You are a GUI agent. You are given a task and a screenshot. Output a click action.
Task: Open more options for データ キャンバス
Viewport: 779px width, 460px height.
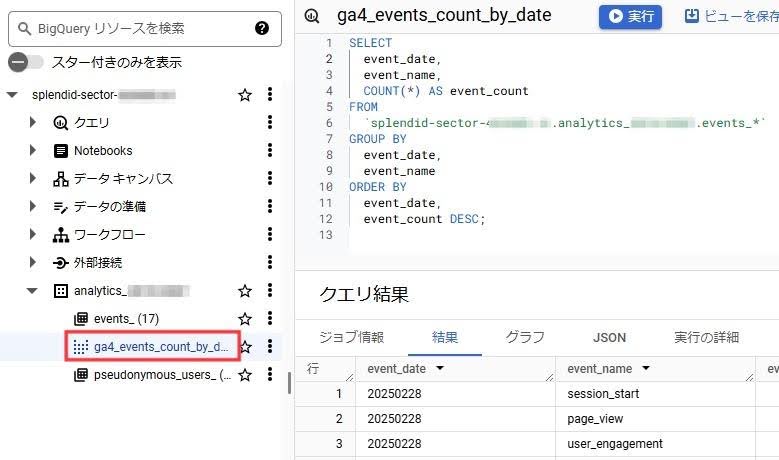pyautogui.click(x=270, y=178)
